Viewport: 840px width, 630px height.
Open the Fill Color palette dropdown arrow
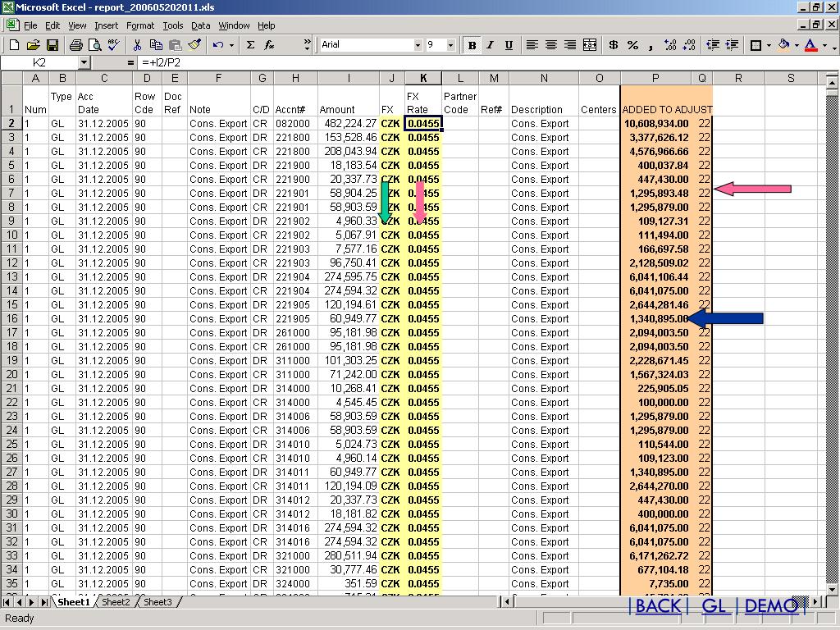tap(797, 45)
